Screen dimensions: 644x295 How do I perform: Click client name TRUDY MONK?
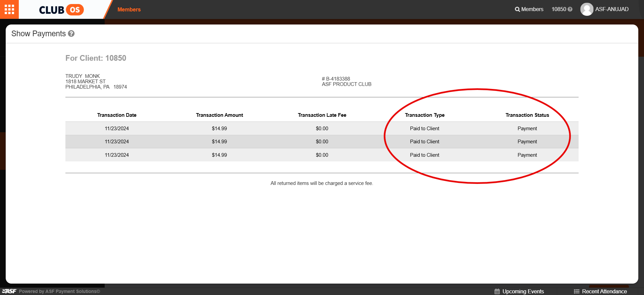(83, 76)
